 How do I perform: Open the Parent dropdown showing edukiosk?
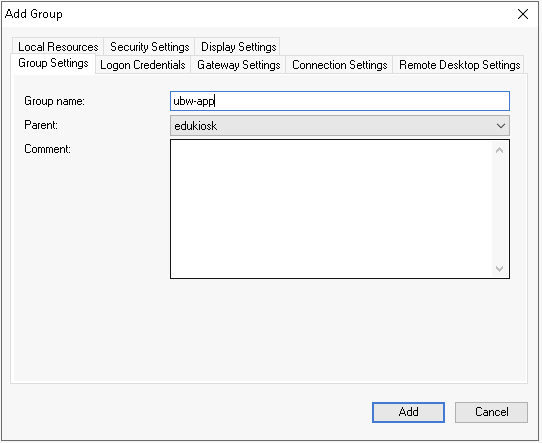(340, 126)
